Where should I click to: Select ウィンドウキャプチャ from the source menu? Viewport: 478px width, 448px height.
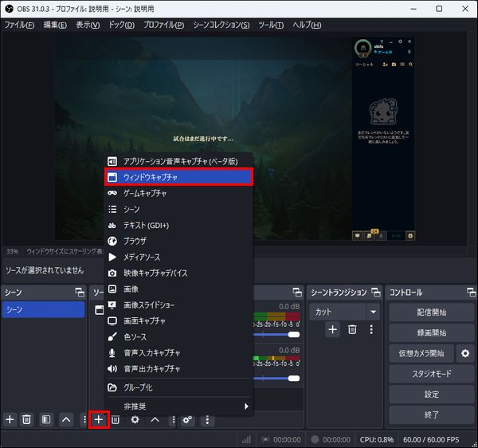[179, 177]
